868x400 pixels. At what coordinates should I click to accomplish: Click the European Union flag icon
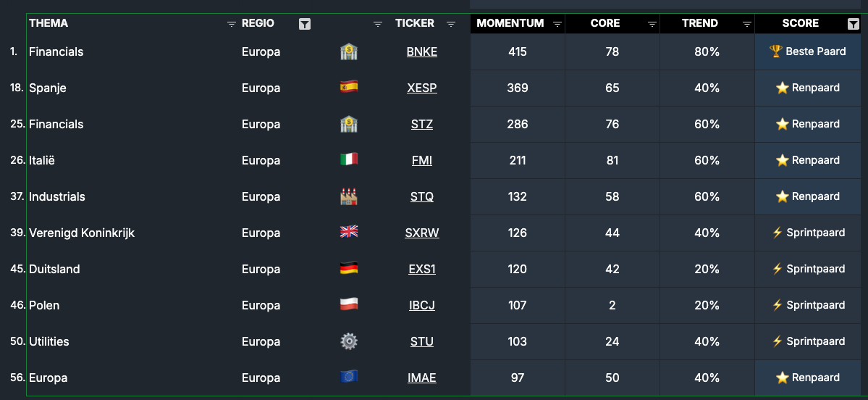pos(349,378)
